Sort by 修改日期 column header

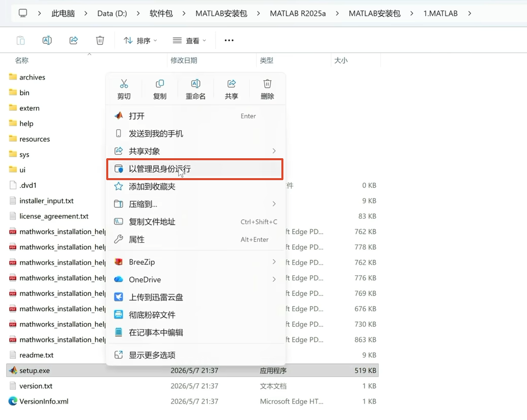tap(184, 60)
